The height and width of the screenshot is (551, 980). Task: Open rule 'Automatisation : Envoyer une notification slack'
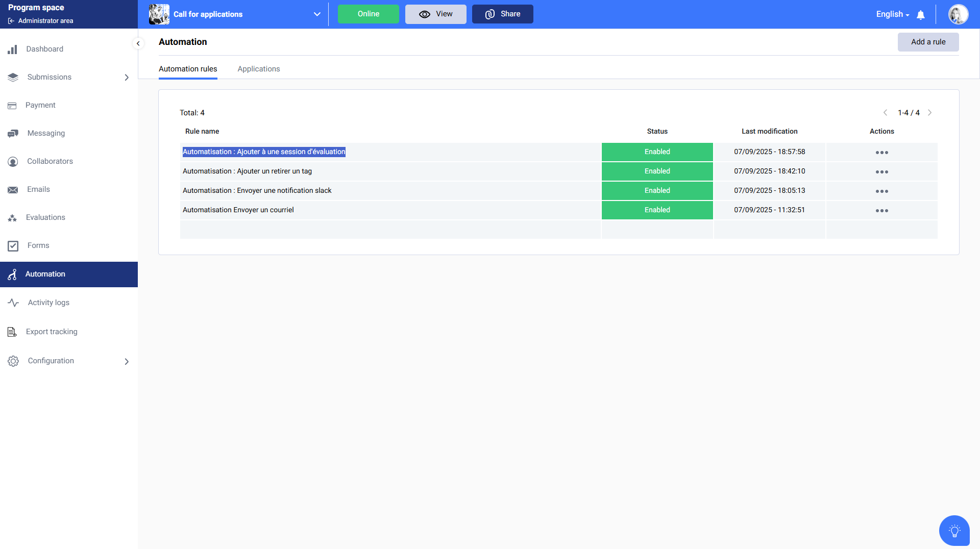[257, 191]
